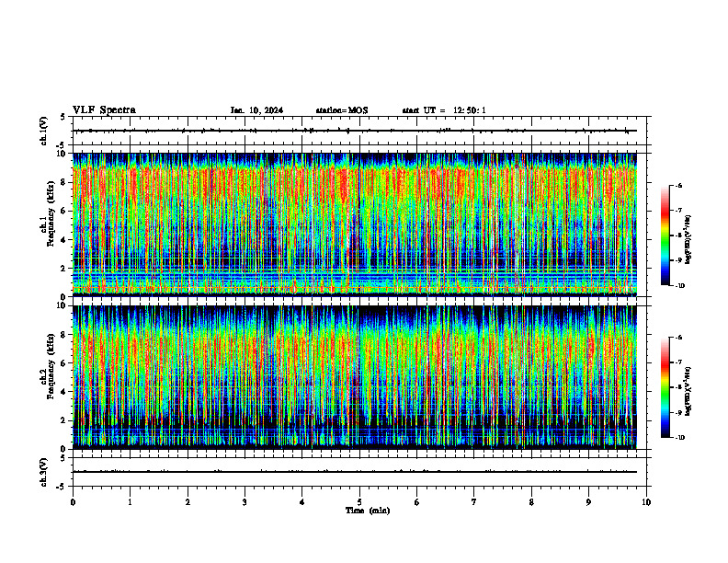The height and width of the screenshot is (563, 728).
Task: Click the "6" kHz tick of the ch.2 spectrogram
Action: pos(63,363)
